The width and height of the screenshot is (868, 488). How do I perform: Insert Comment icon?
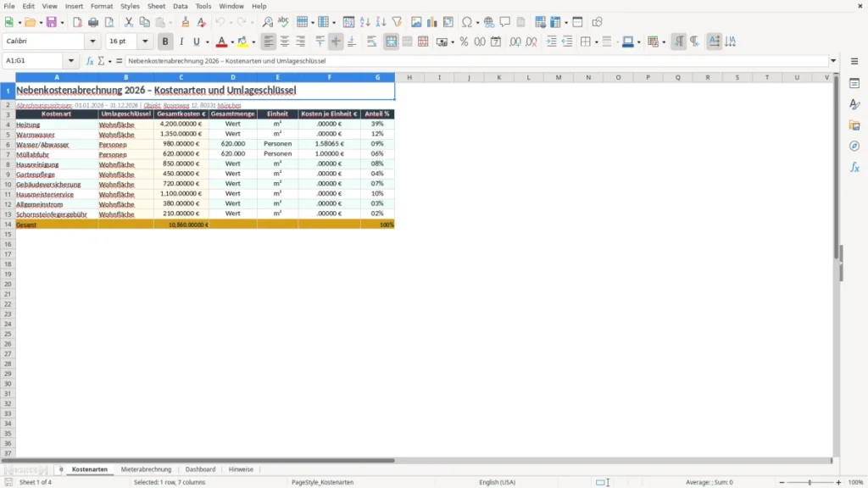505,22
